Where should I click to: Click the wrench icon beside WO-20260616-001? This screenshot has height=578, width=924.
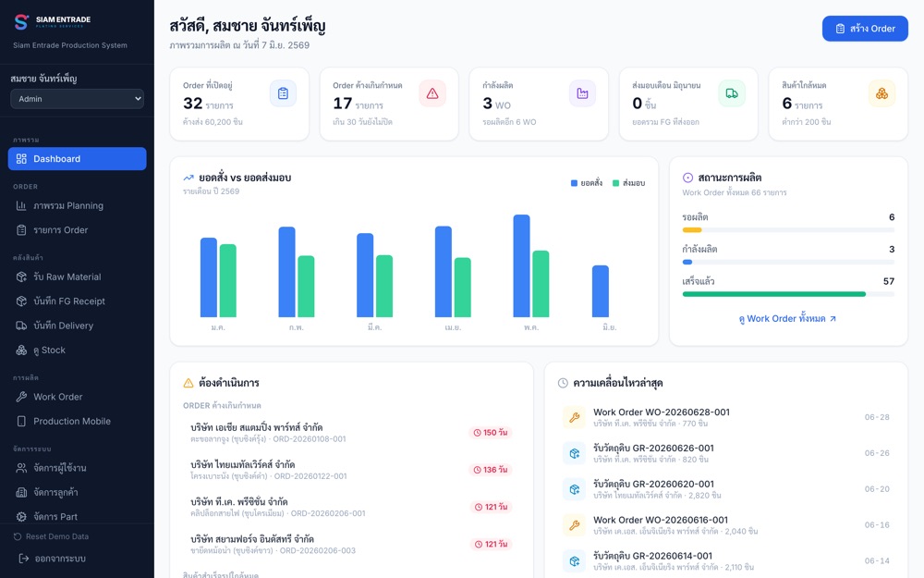click(574, 525)
